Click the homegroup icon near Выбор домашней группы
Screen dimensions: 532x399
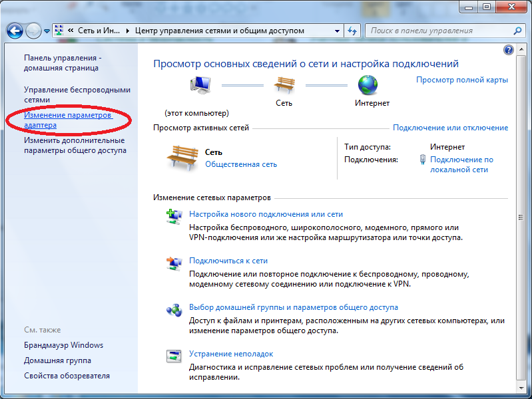[x=173, y=310]
